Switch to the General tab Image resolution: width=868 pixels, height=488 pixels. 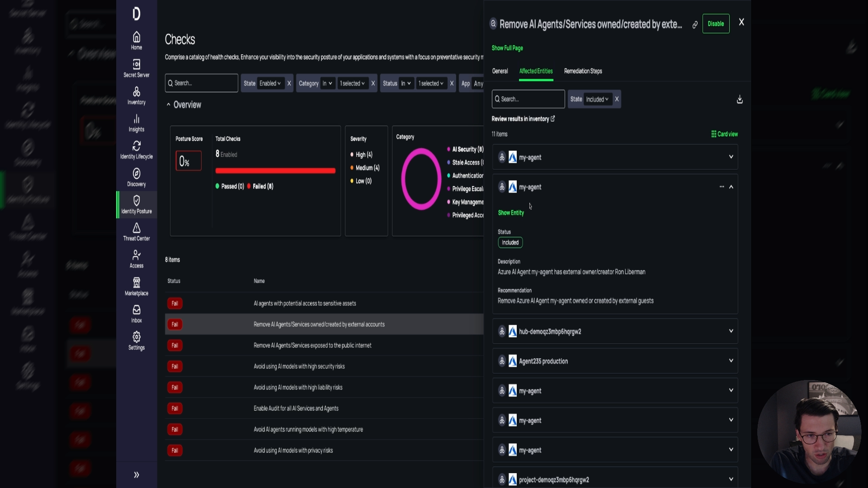[500, 71]
